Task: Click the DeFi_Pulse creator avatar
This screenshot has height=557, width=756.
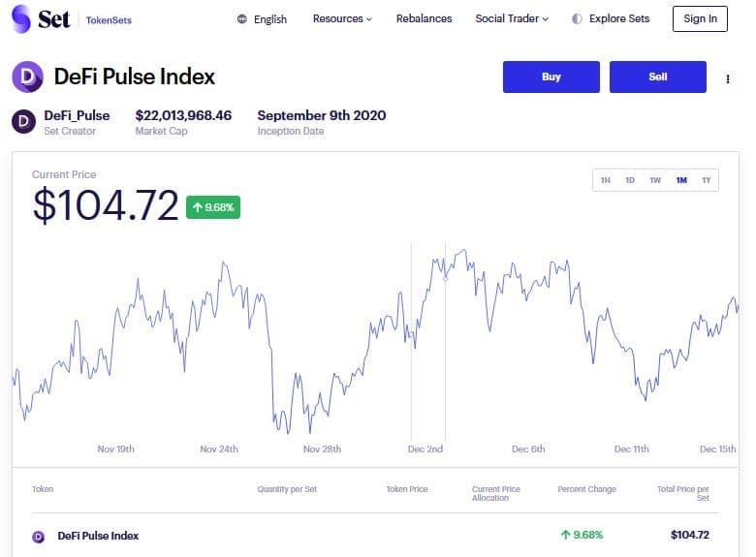Action: pos(23,122)
